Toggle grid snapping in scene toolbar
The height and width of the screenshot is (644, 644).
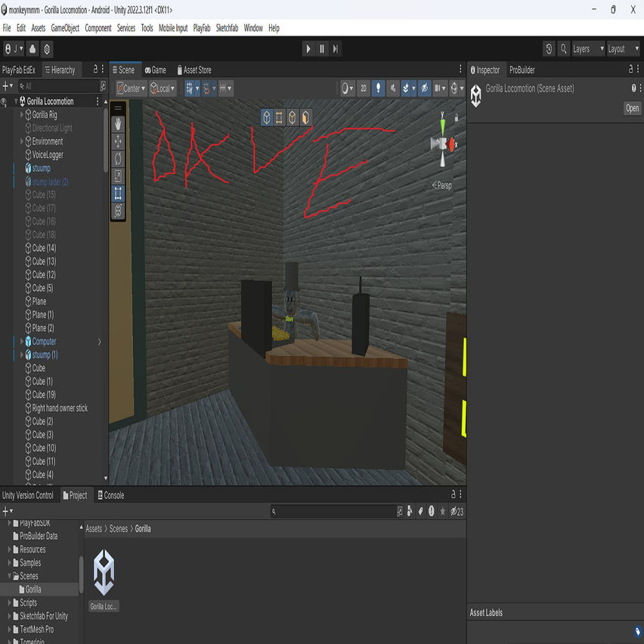(x=189, y=88)
